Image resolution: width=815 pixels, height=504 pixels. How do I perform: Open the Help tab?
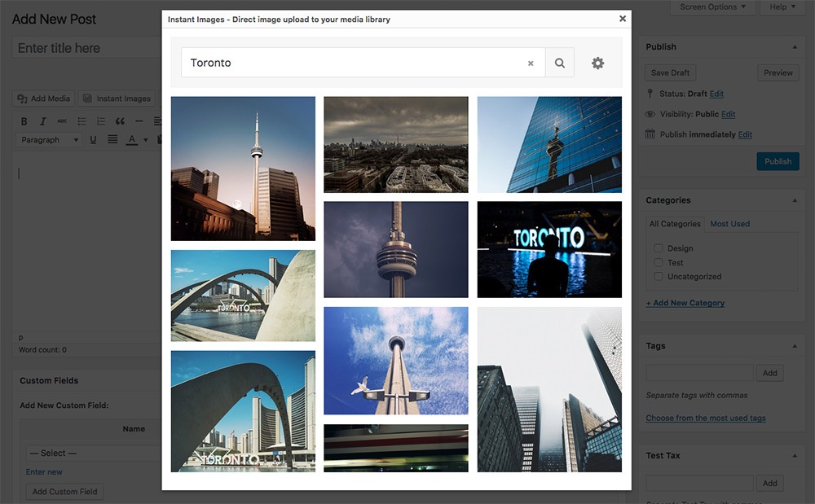(x=782, y=7)
